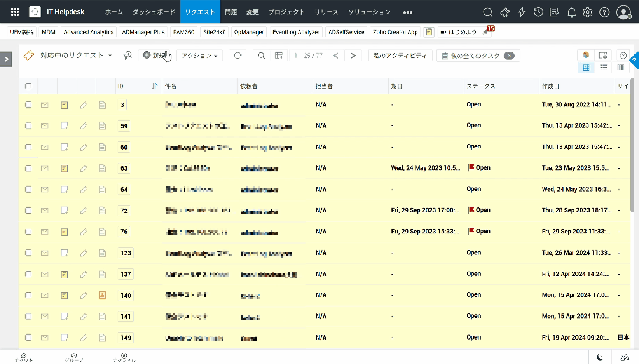Expand the 対応中のリクエスト view dropdown
The width and height of the screenshot is (639, 364).
click(110, 56)
